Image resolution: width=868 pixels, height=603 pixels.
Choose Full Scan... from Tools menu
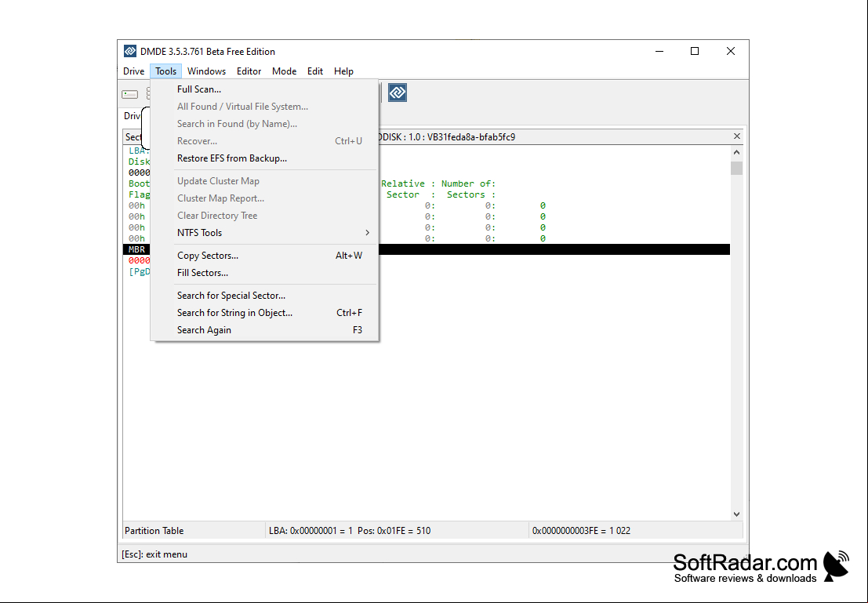click(264, 89)
